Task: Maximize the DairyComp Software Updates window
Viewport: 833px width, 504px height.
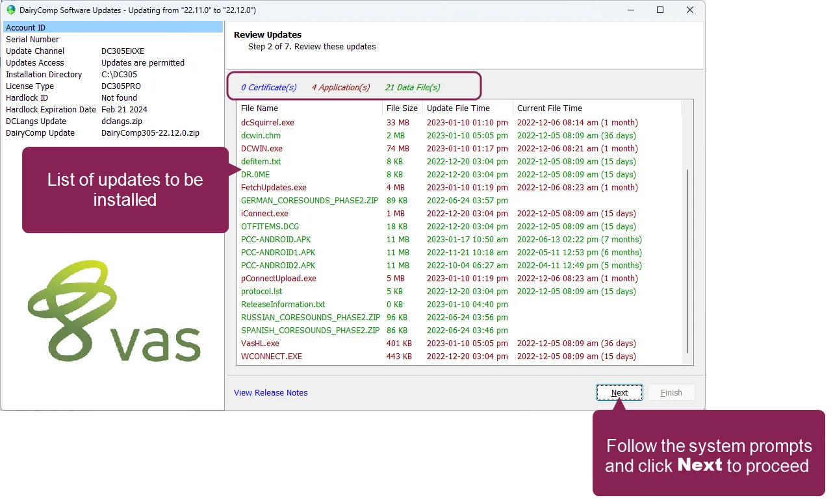Action: coord(660,10)
